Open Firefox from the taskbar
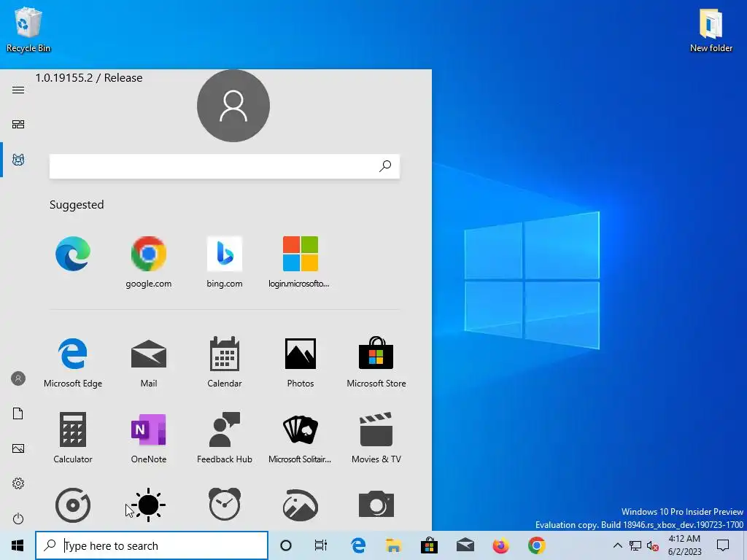747x560 pixels. (x=500, y=545)
